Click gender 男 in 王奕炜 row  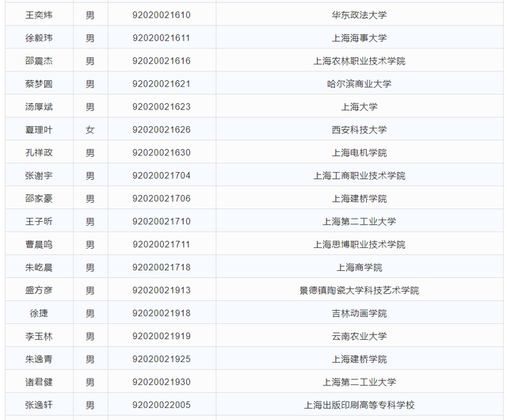(90, 15)
